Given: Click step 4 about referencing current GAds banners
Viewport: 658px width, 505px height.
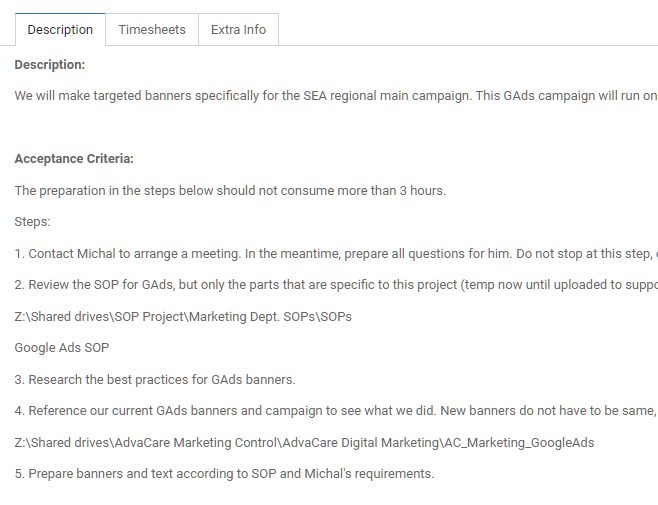Looking at the screenshot, I should [x=336, y=411].
